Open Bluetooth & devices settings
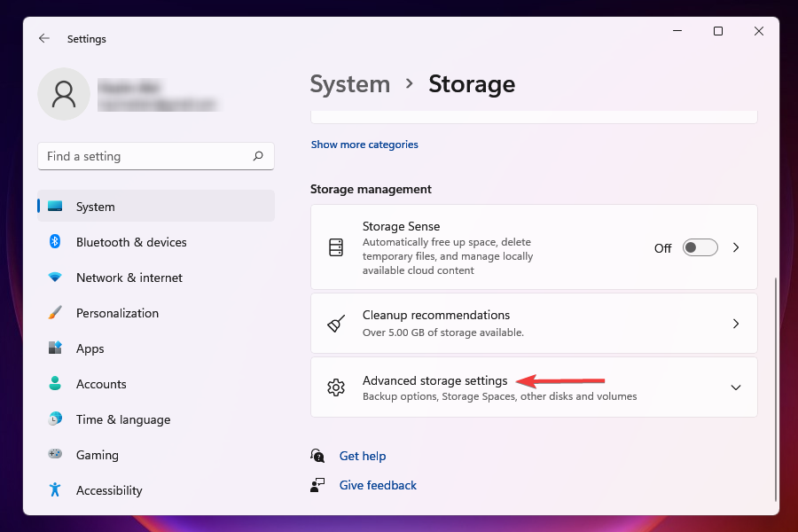Screen dimensions: 798x532 click(156, 242)
